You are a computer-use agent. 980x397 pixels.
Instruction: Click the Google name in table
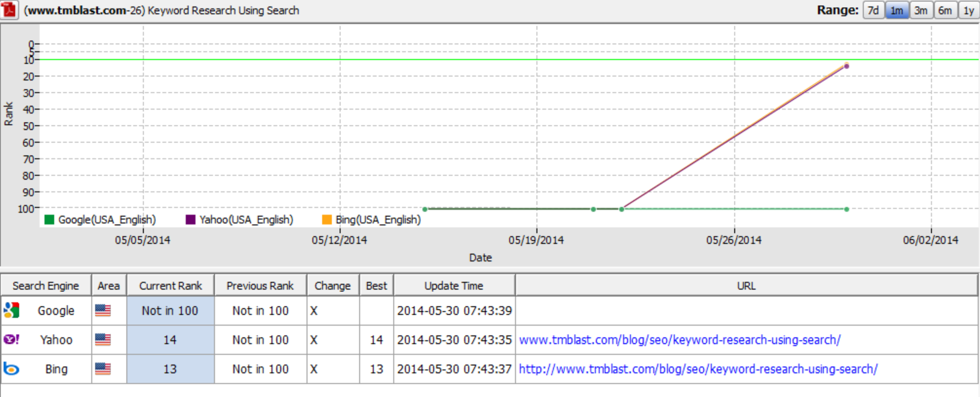tap(56, 311)
